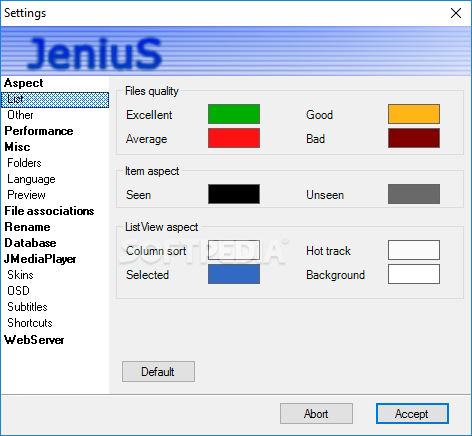The height and width of the screenshot is (436, 472).
Task: Open the Language settings page
Action: [x=31, y=179]
